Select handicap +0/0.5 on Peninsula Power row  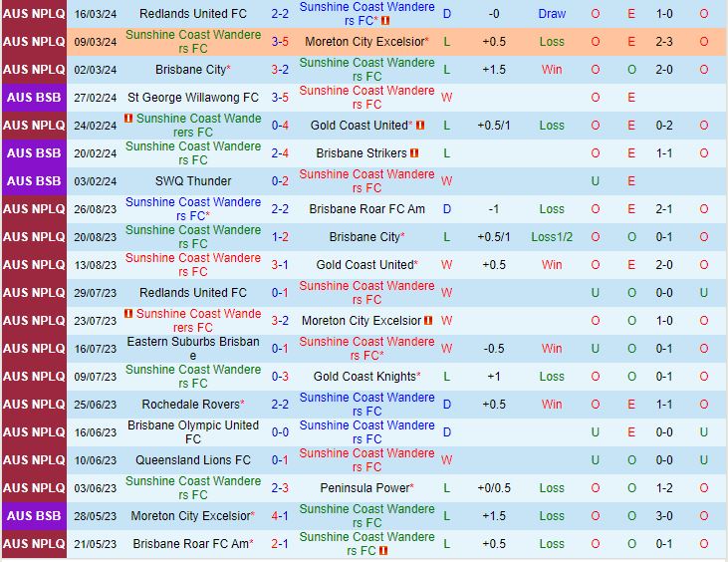pos(494,488)
